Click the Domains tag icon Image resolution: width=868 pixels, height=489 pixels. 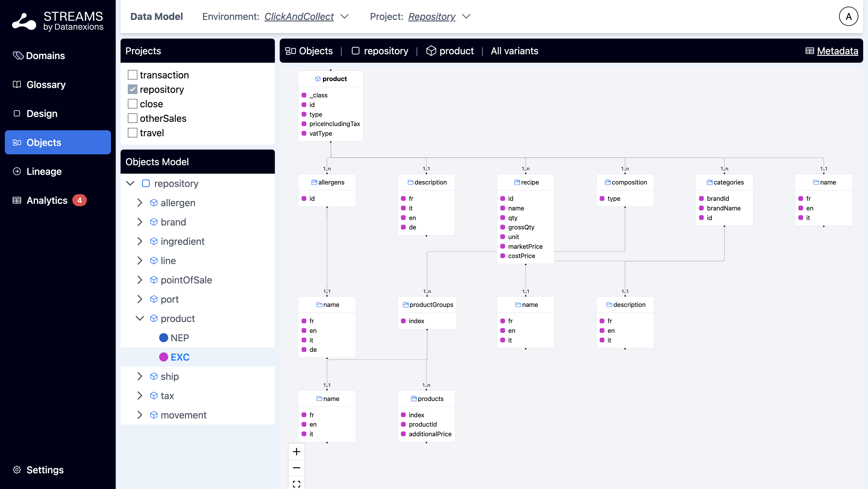click(x=17, y=55)
